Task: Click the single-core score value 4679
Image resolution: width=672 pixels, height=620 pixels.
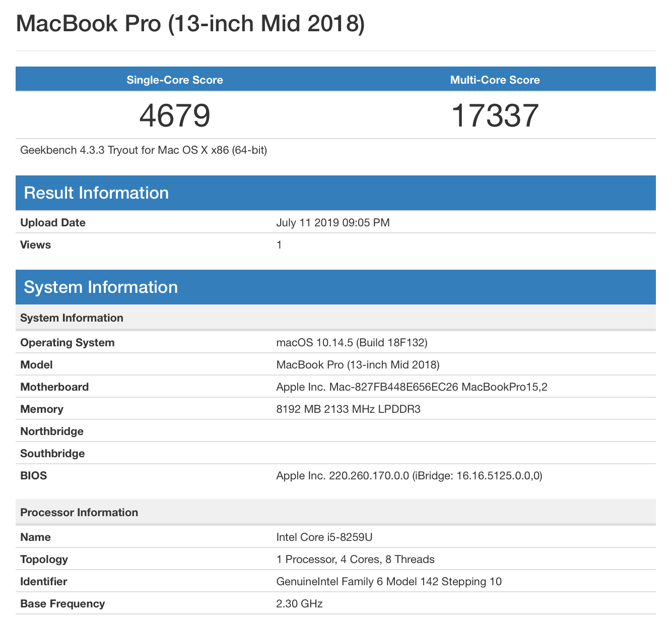Action: [174, 115]
